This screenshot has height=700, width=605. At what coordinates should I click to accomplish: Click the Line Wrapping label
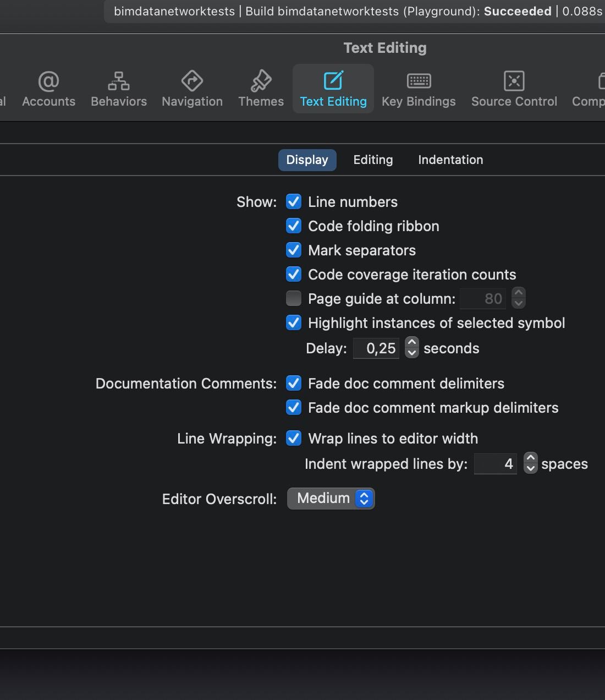coord(227,439)
